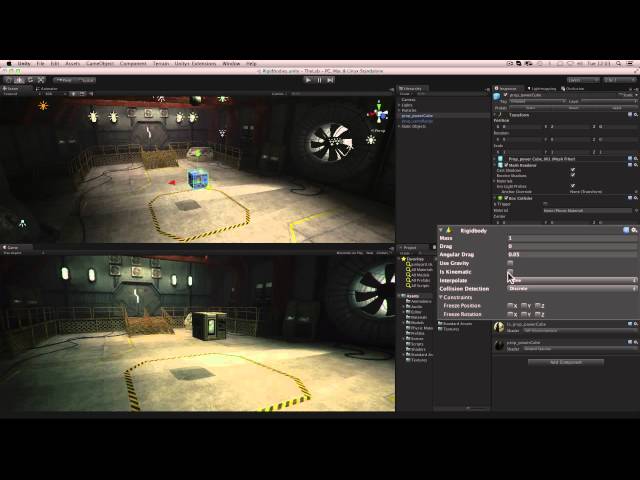Toggle the Box Collider enabled checkbox

coord(506,198)
